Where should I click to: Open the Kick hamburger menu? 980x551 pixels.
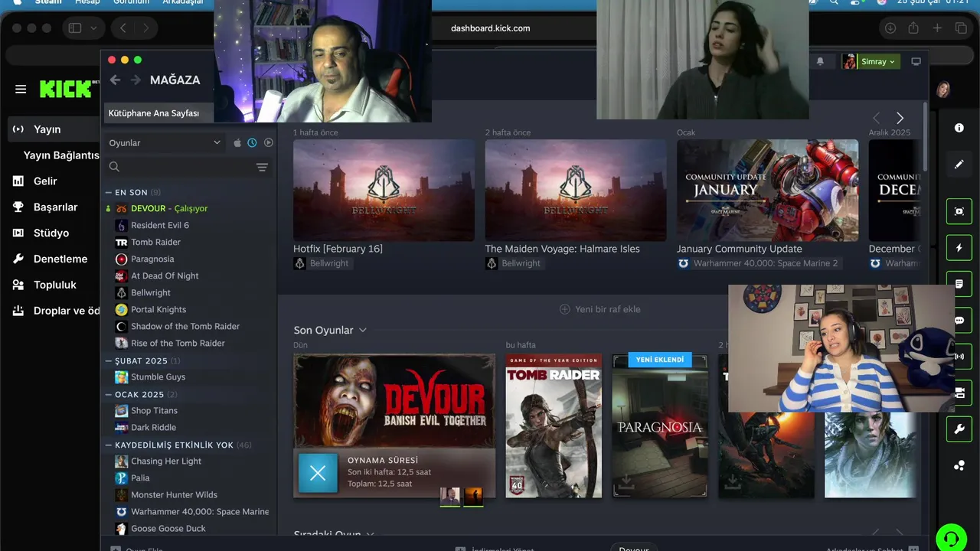click(x=21, y=89)
